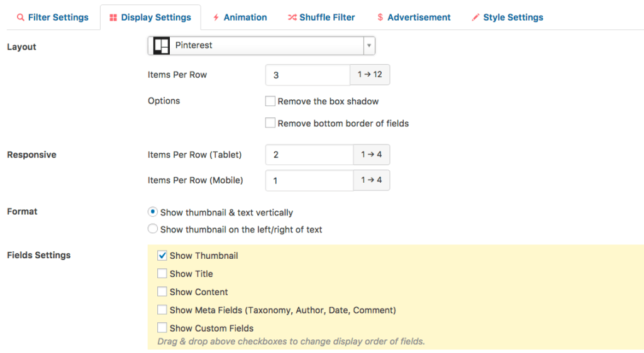Click the magnifier icon on Filter Settings tab
Screen dimensions: 644x353
(21, 18)
